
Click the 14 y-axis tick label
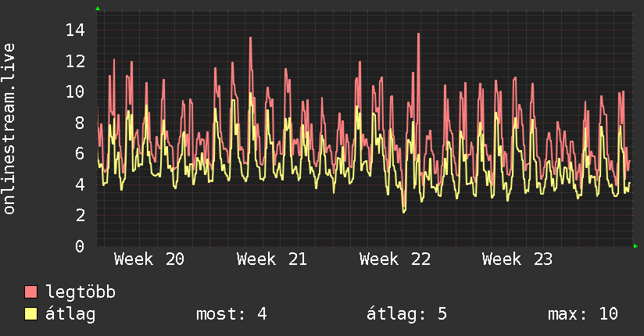click(x=75, y=30)
